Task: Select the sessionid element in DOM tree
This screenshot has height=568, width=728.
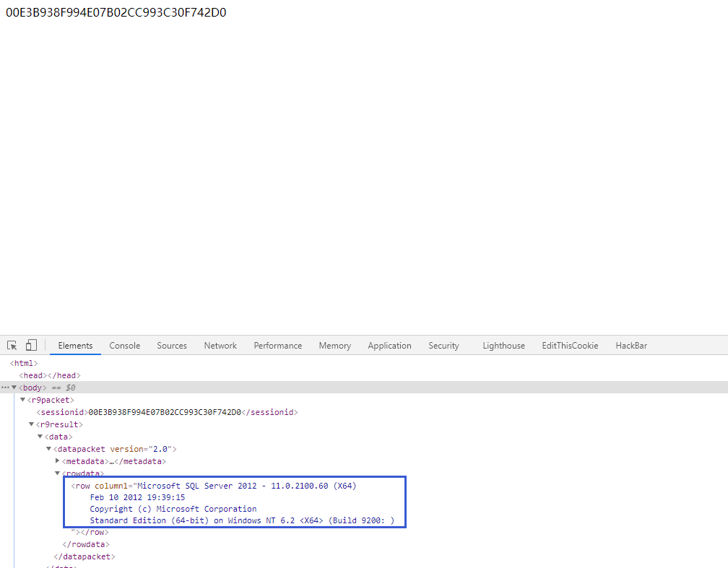Action: [61, 412]
